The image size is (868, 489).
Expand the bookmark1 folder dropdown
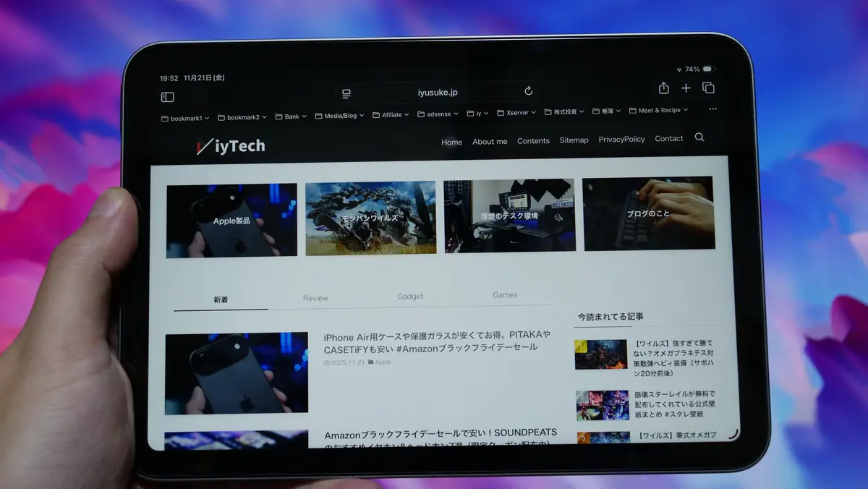tap(185, 118)
